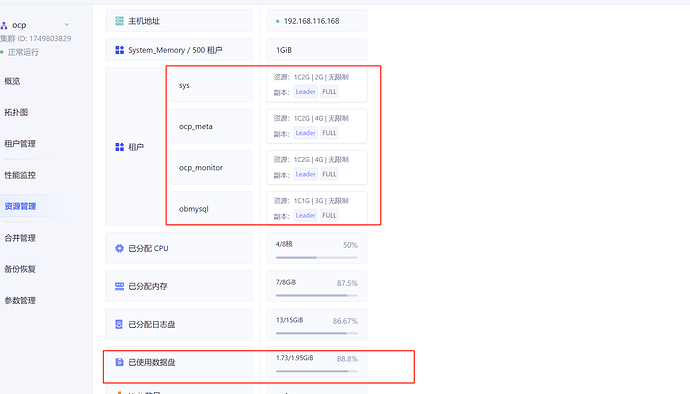
Task: Click the ocp_monitor tenant entry
Action: 212,167
